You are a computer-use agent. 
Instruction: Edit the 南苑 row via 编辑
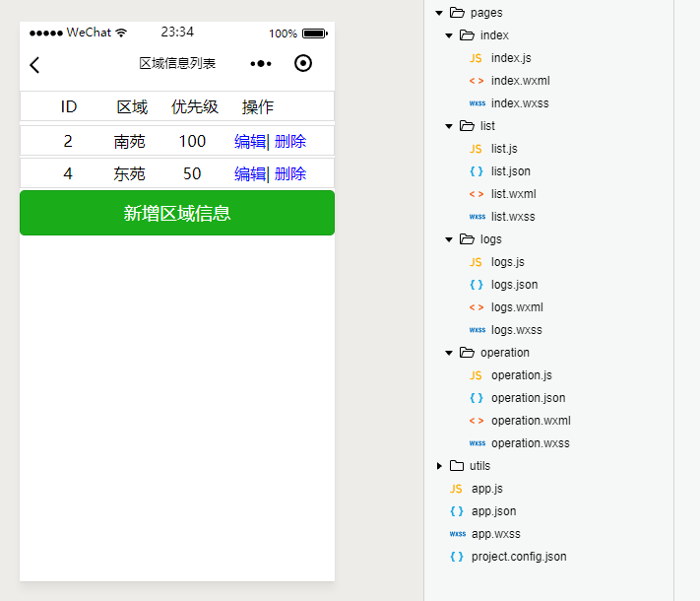[250, 142]
